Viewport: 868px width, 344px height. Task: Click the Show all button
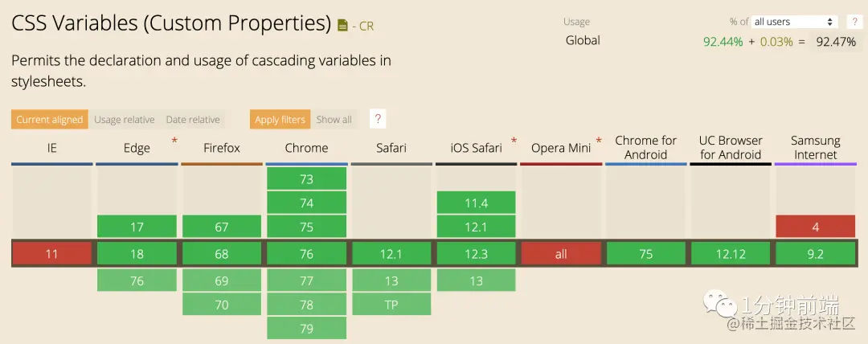coord(334,120)
